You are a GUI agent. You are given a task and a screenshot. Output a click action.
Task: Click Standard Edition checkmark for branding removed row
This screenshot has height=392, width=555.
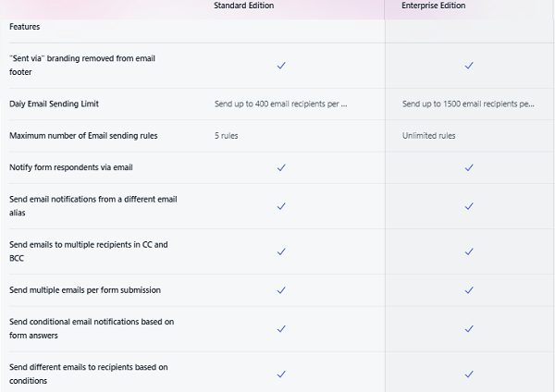click(281, 66)
